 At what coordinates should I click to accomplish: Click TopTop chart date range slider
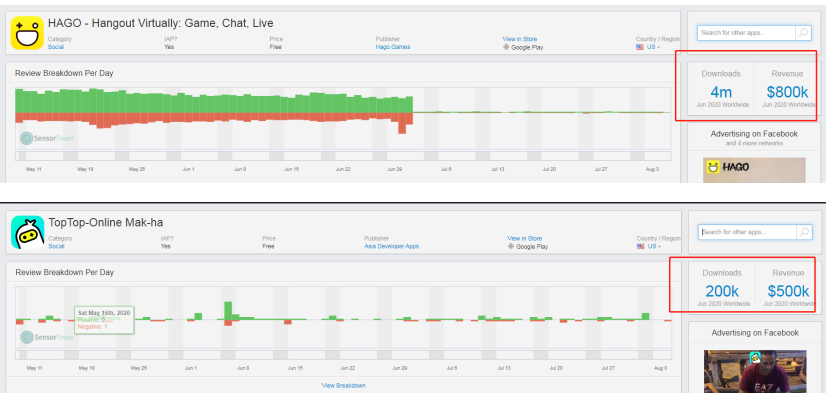pyautogui.click(x=343, y=355)
